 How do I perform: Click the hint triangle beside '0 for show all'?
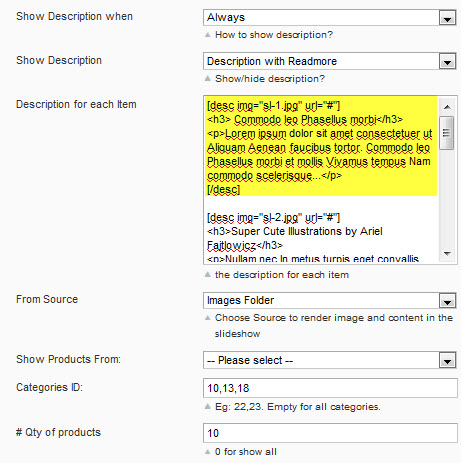click(x=208, y=452)
